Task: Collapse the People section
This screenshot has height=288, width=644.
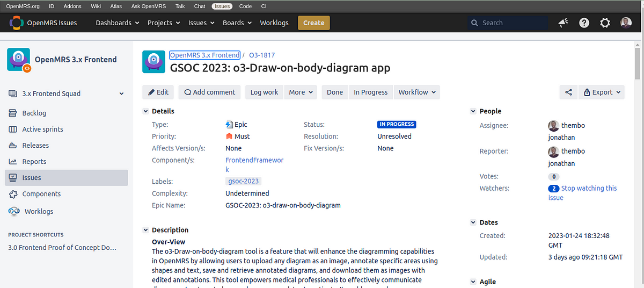Action: pyautogui.click(x=473, y=111)
